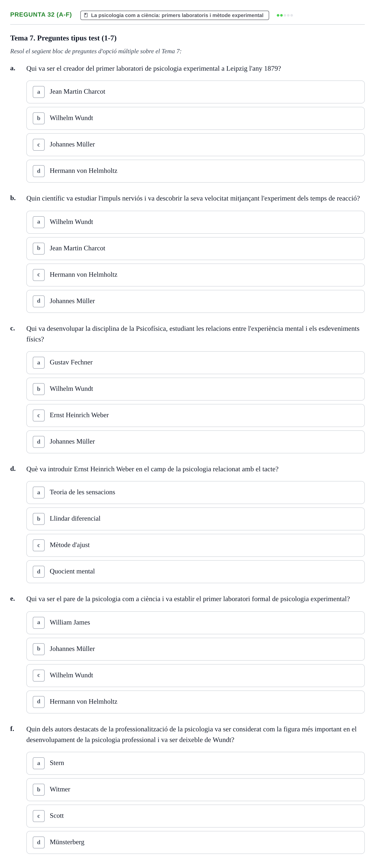The image size is (375, 868).
Task: Click the difficulty dots indicator
Action: (x=285, y=15)
